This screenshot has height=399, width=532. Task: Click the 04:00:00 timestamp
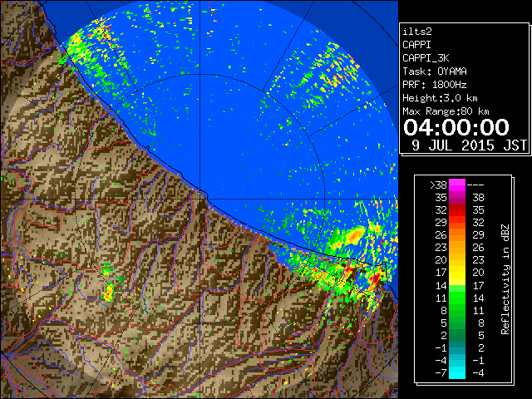coord(456,127)
